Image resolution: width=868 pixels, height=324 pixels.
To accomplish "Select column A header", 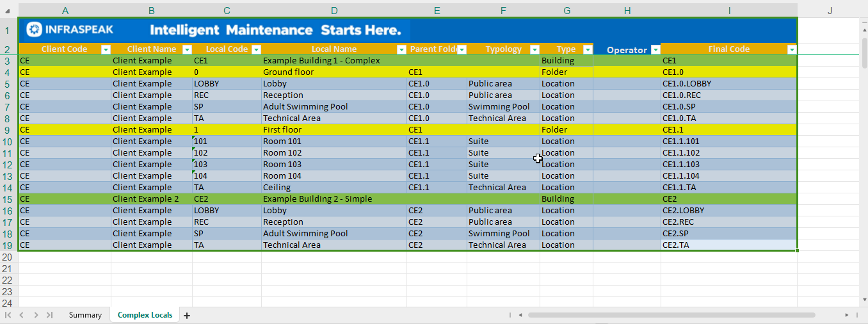I will click(65, 11).
